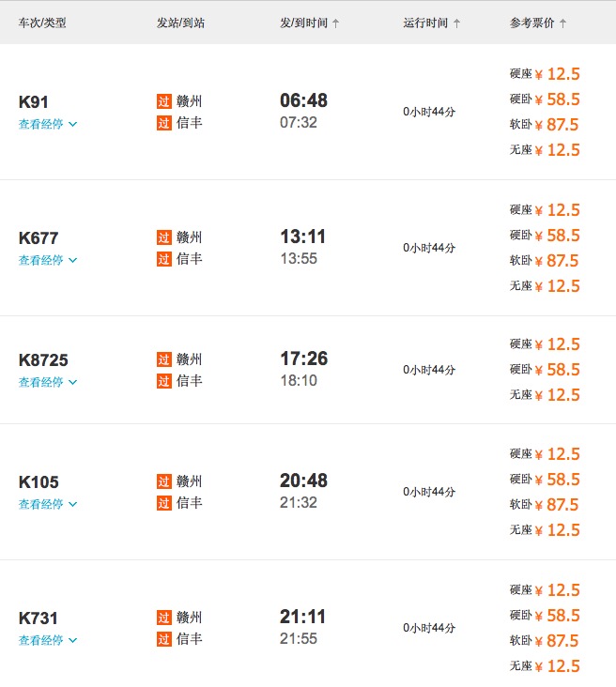The image size is (616, 687).
Task: Click the 过 icon beside 赣州 for K91
Action: click(164, 101)
